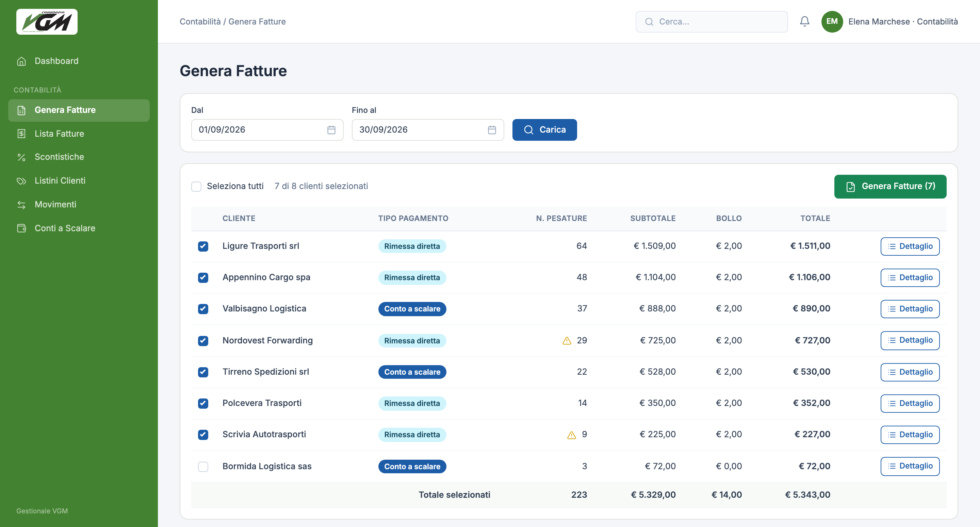980x527 pixels.
Task: Click the VGM consortium logo
Action: click(47, 22)
